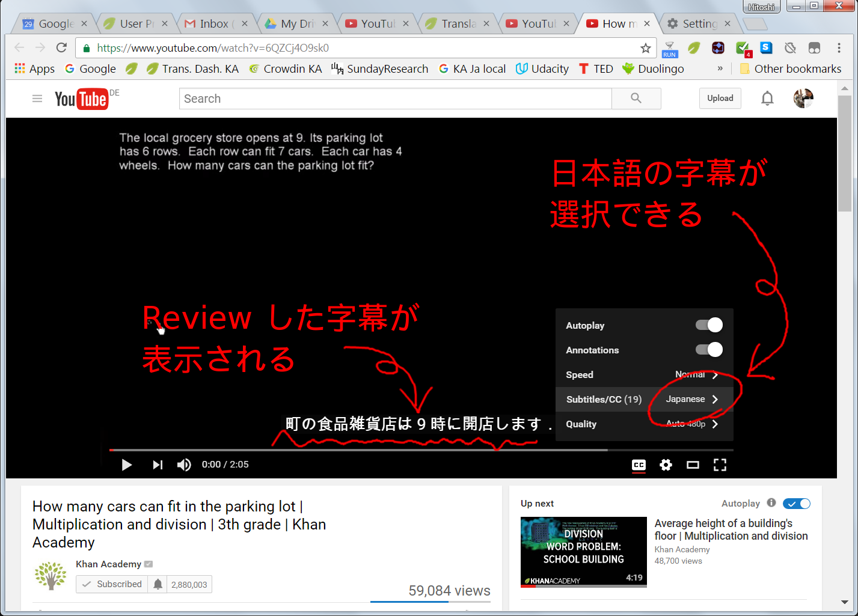Toggle closed captions CC button
Screen dimensions: 858x616
pos(639,465)
